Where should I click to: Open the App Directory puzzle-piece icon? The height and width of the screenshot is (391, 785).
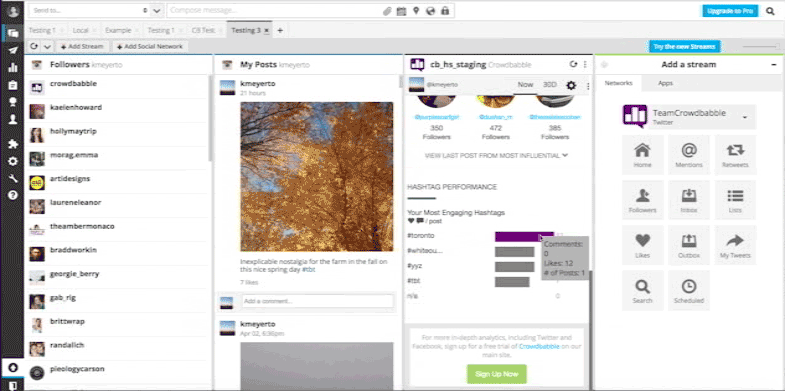[13, 144]
